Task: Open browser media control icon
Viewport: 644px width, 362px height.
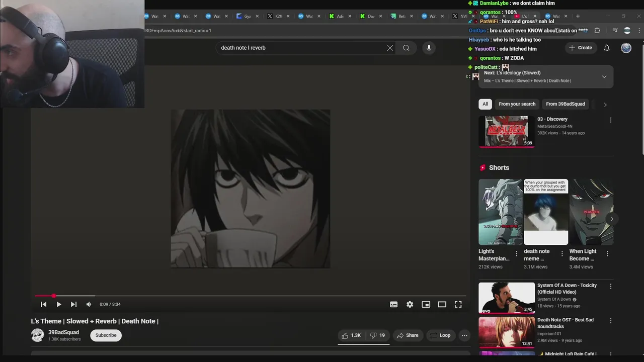Action: point(614,31)
